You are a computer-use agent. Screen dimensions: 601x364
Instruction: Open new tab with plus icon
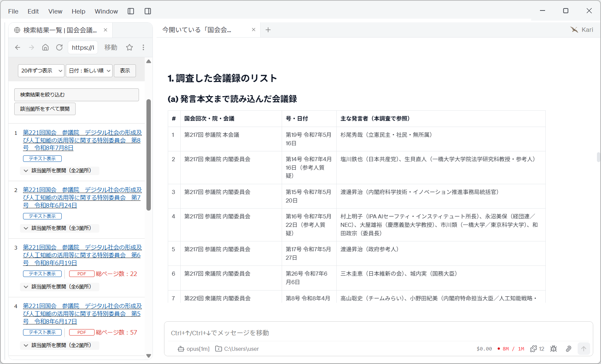(x=268, y=30)
